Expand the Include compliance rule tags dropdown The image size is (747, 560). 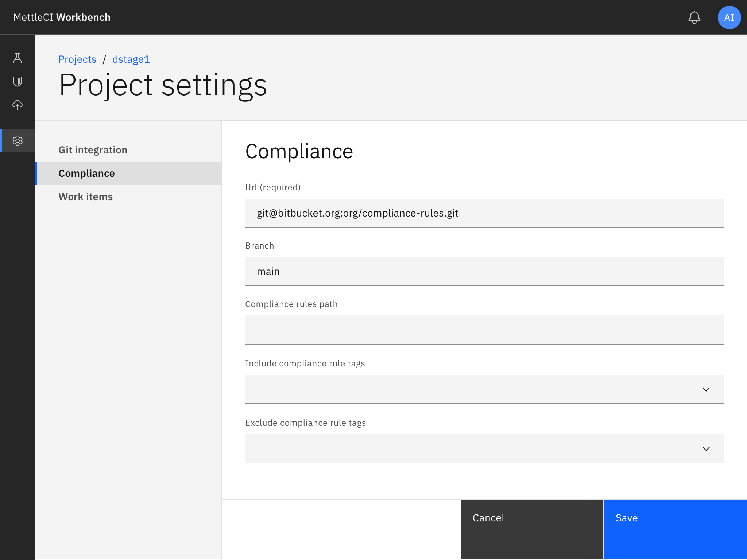706,389
